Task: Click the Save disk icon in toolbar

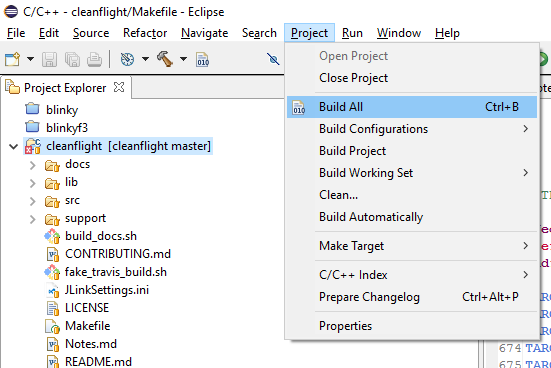Action: click(x=49, y=59)
